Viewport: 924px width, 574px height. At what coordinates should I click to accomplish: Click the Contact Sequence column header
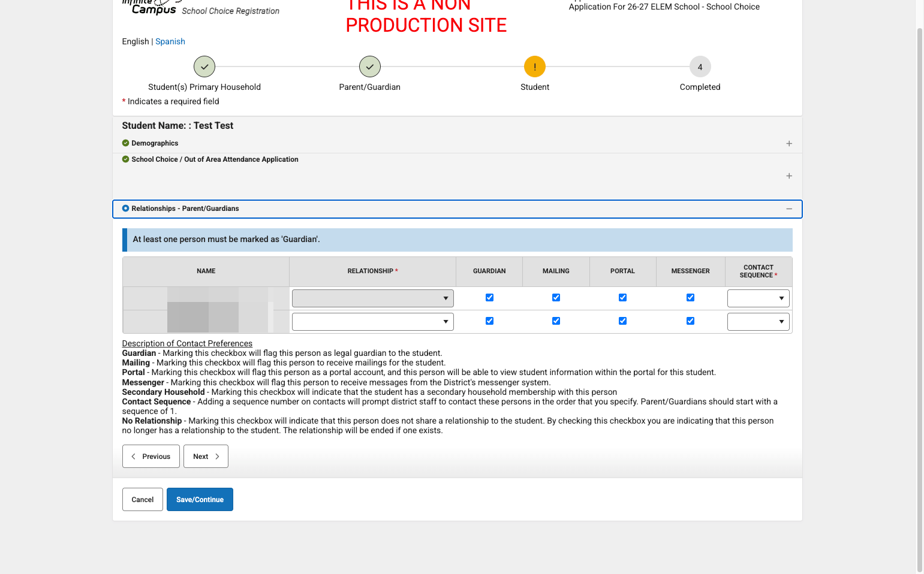pyautogui.click(x=759, y=271)
